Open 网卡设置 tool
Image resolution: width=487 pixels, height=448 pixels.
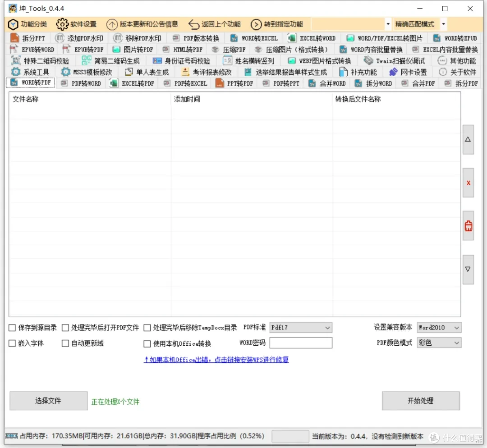click(408, 72)
